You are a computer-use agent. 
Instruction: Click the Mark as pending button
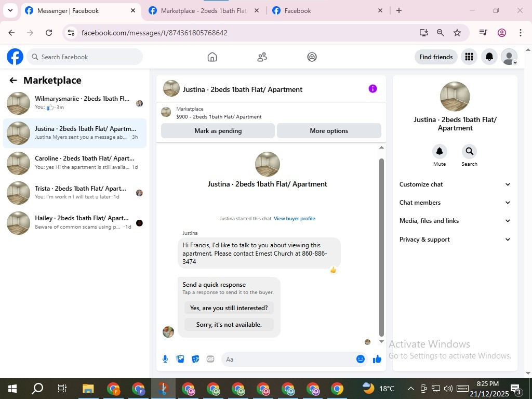click(x=218, y=131)
